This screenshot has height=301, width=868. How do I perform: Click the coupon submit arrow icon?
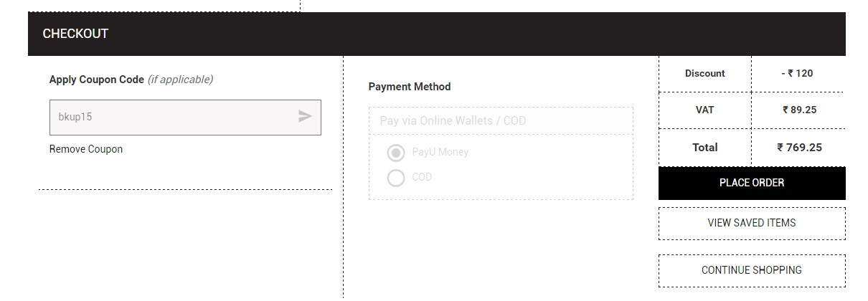click(305, 117)
